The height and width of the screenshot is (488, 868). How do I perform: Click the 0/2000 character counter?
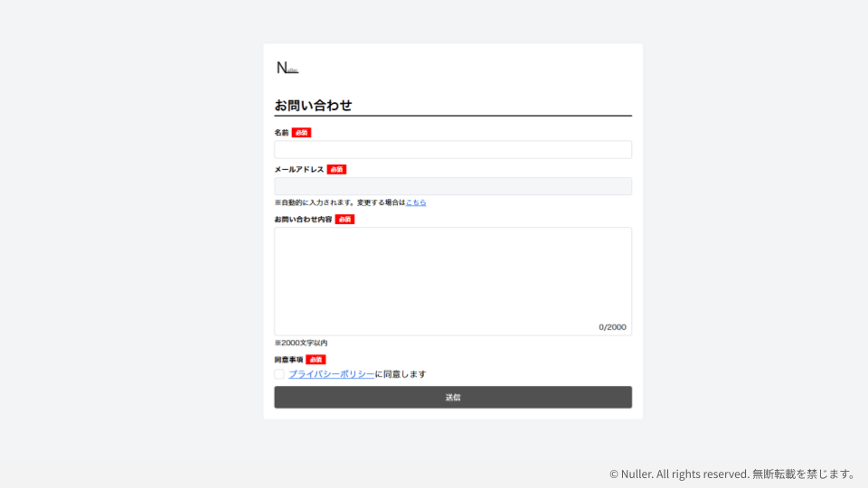pyautogui.click(x=612, y=327)
